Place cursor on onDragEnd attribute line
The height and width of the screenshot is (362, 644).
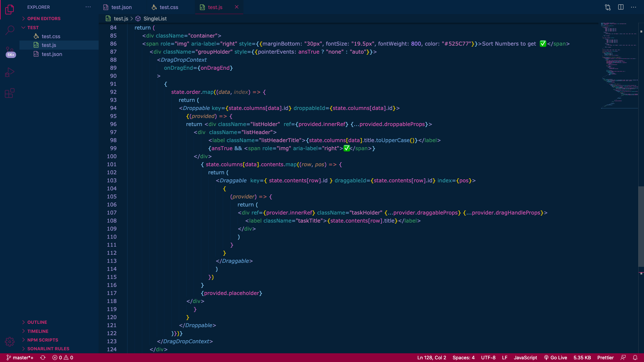pyautogui.click(x=198, y=68)
